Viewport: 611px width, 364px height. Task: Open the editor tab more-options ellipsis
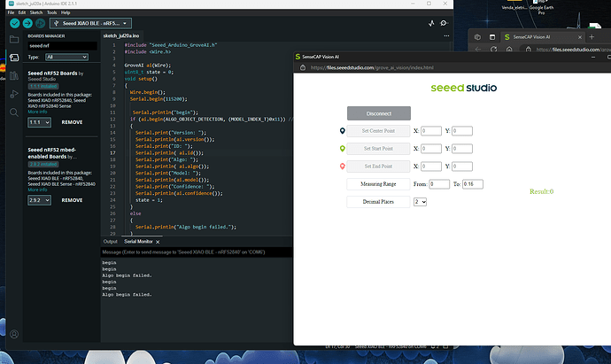tap(446, 35)
